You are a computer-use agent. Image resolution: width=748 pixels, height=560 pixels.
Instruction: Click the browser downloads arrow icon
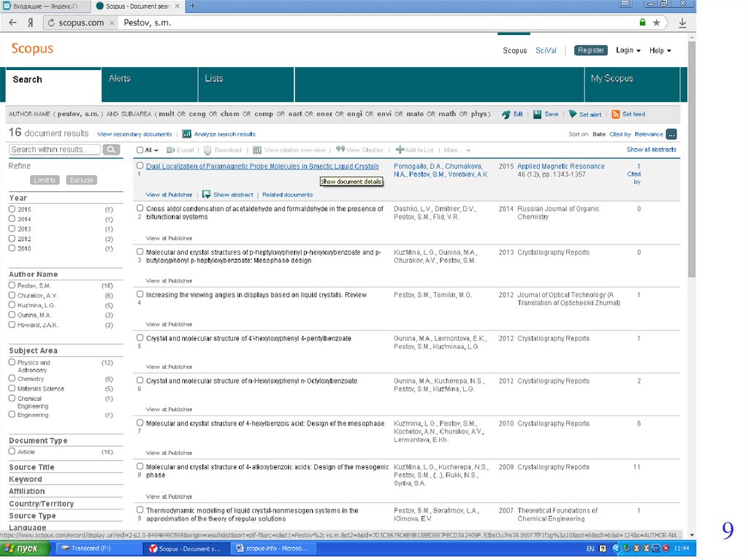[x=682, y=23]
